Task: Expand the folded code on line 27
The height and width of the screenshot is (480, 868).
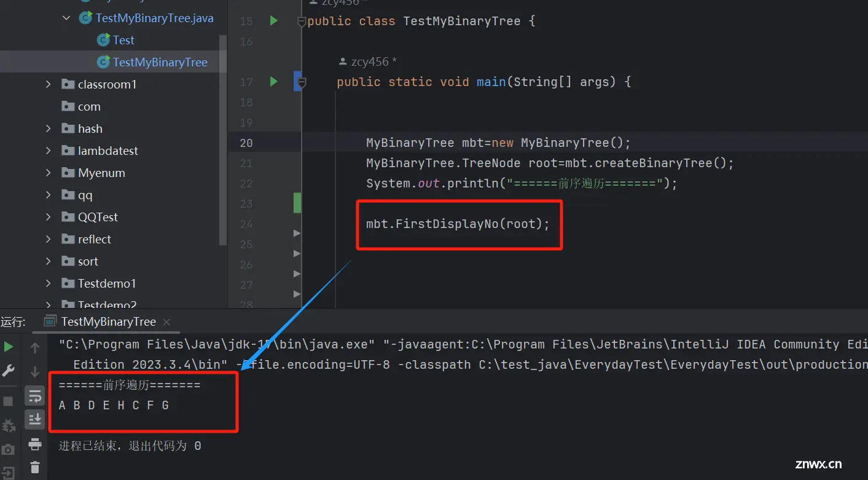Action: click(x=297, y=294)
